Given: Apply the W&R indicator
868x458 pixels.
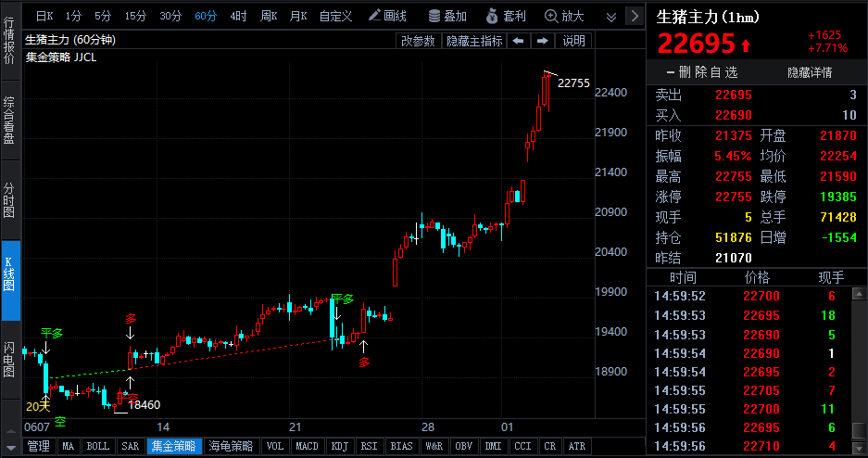Looking at the screenshot, I should pyautogui.click(x=434, y=446).
